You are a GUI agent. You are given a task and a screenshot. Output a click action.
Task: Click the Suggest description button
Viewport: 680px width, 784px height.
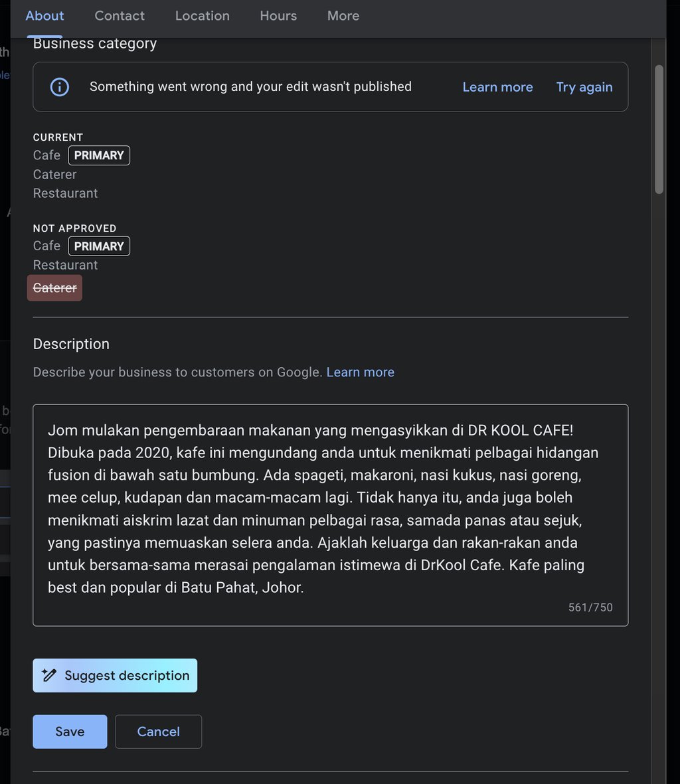click(x=114, y=675)
